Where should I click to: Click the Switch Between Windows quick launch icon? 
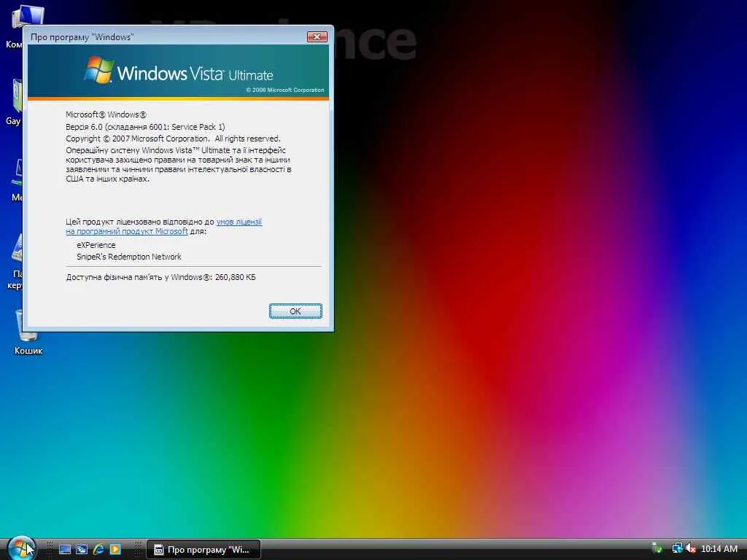[x=82, y=549]
